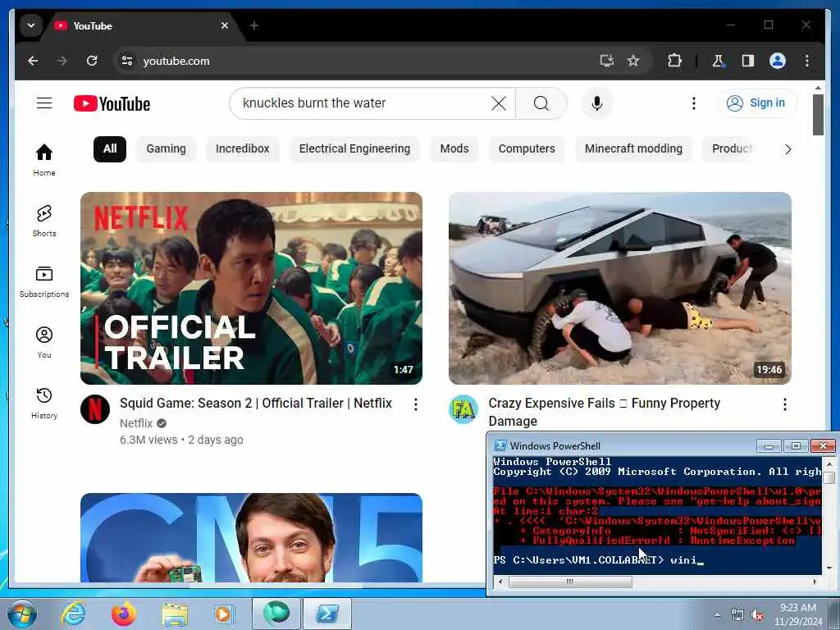Play the Squid Game trailer thumbnail
Screen dimensions: 840x630
click(x=251, y=288)
